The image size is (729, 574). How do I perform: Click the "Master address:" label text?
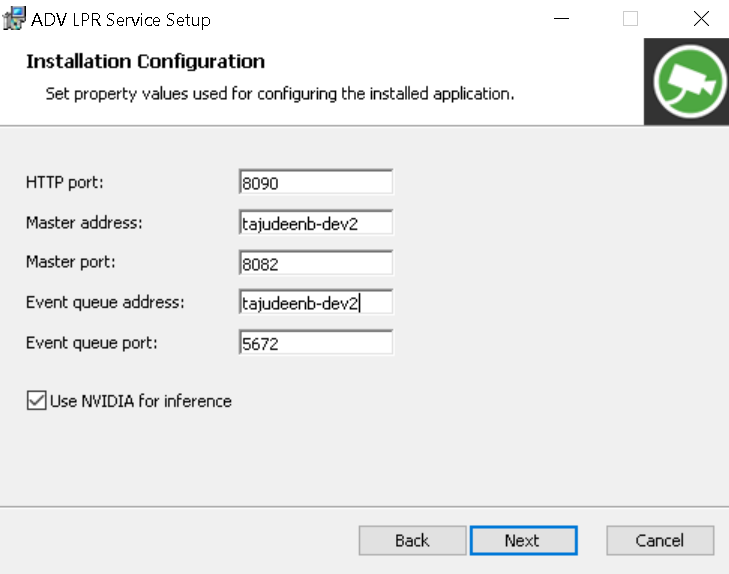tap(84, 223)
